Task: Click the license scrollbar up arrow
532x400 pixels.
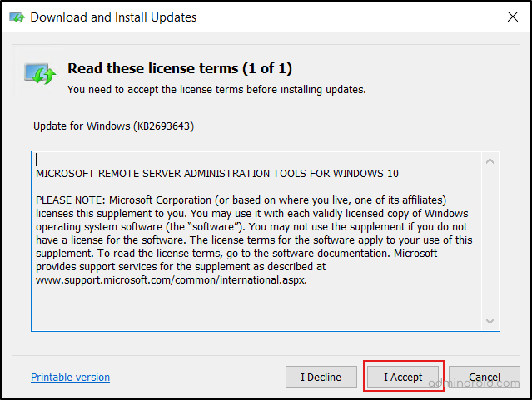Action: [490, 160]
